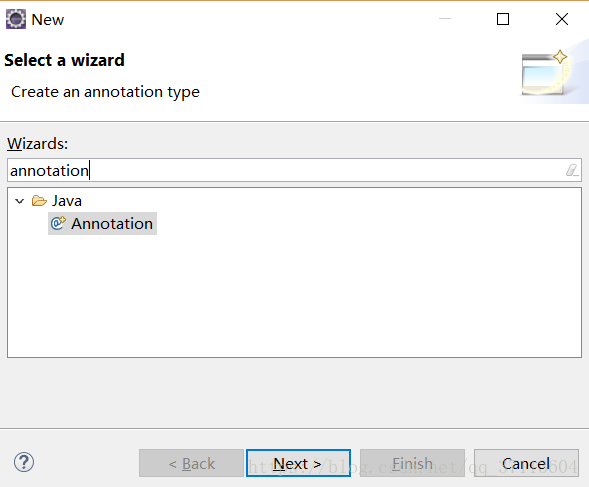Maximize the New dialog window
This screenshot has width=589, height=487.
click(x=503, y=19)
